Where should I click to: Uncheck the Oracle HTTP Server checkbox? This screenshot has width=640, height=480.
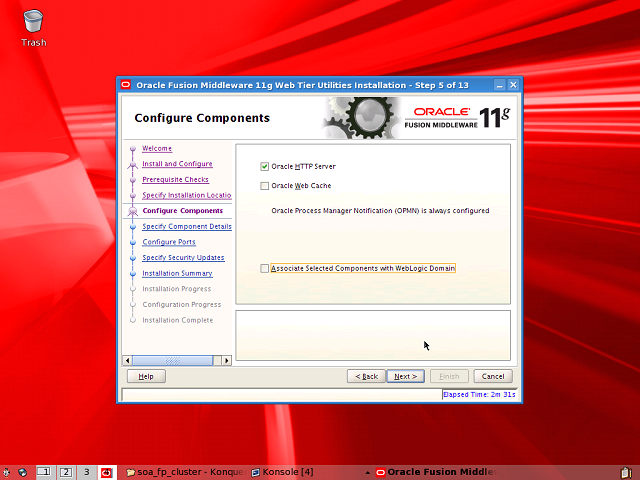coord(264,167)
